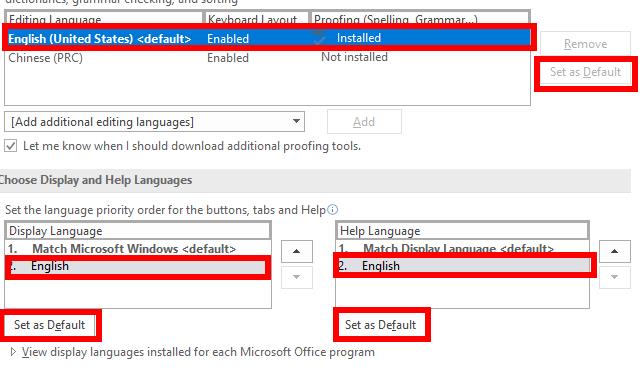Click the Remove button

(585, 44)
